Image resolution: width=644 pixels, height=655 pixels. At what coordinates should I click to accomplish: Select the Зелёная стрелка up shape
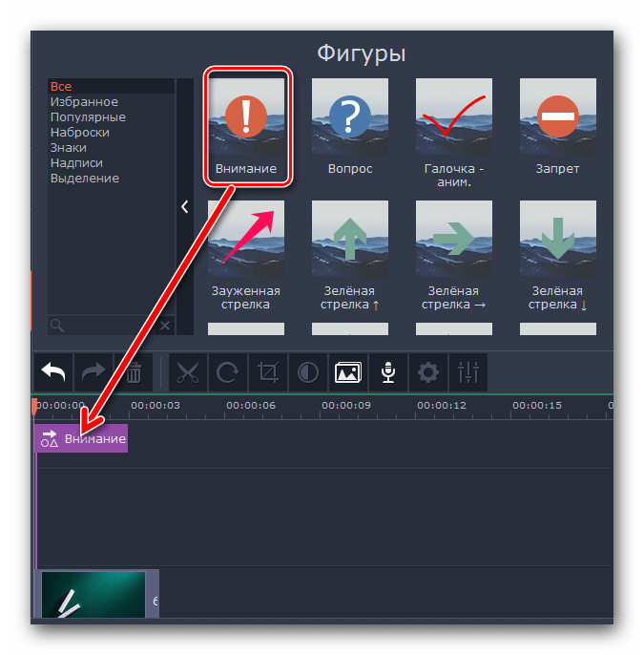point(350,239)
